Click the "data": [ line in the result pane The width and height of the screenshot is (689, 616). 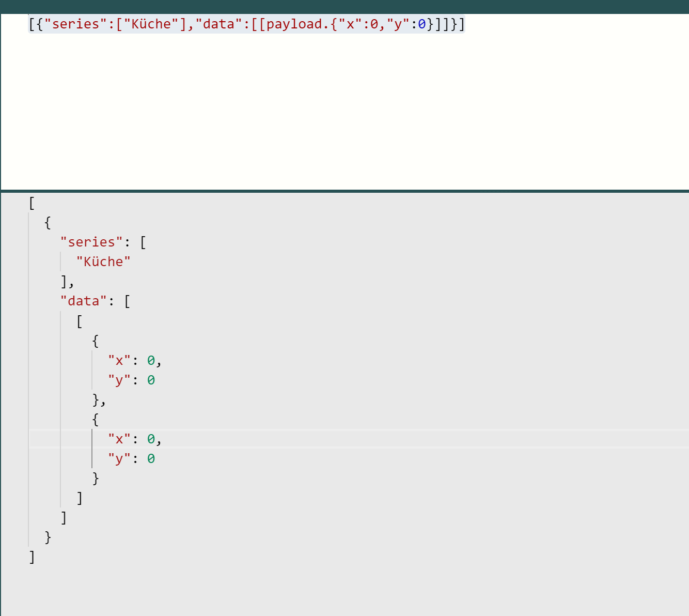click(95, 301)
